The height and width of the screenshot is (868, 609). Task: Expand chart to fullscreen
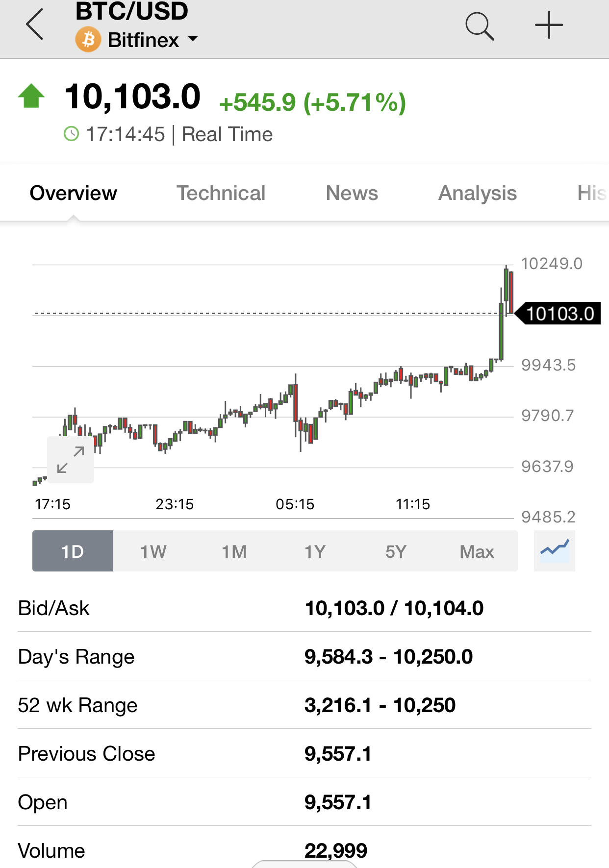71,459
